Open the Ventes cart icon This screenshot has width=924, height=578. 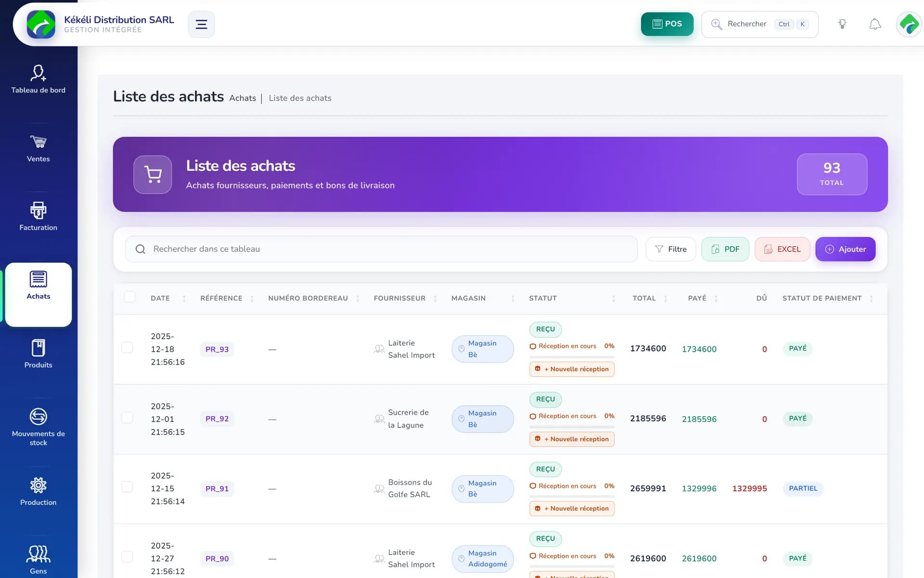pos(38,142)
